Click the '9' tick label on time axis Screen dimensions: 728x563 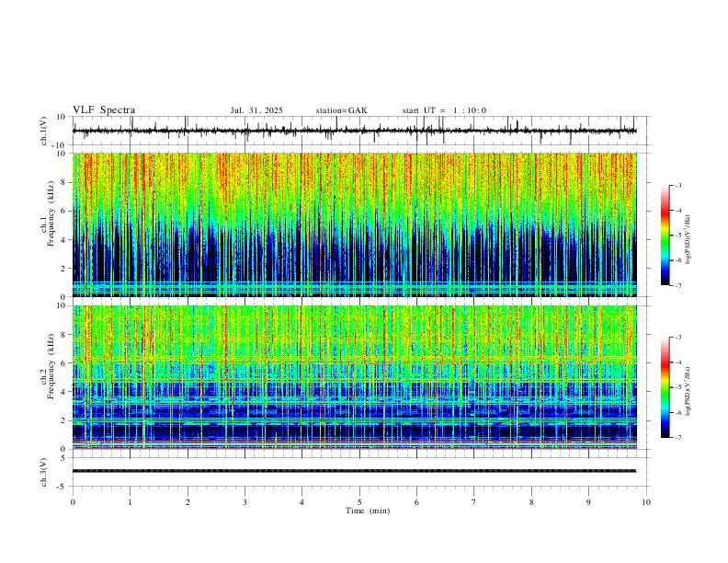[588, 502]
